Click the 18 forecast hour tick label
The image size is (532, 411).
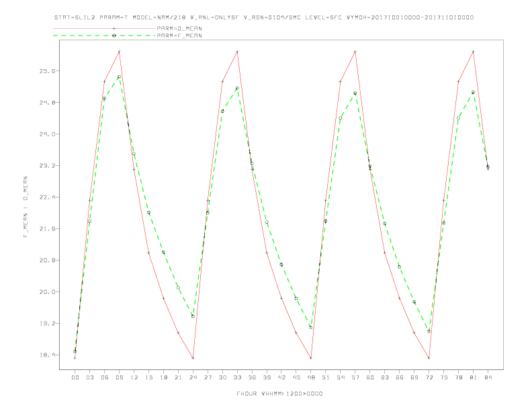point(163,377)
